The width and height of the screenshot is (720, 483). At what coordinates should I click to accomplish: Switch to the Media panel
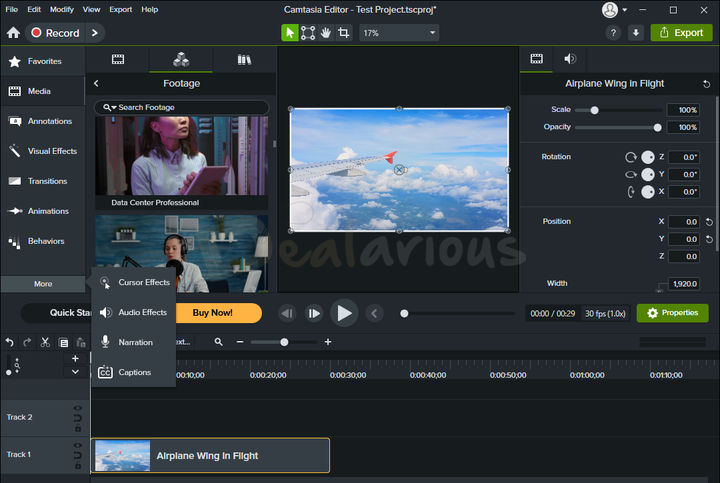43,91
